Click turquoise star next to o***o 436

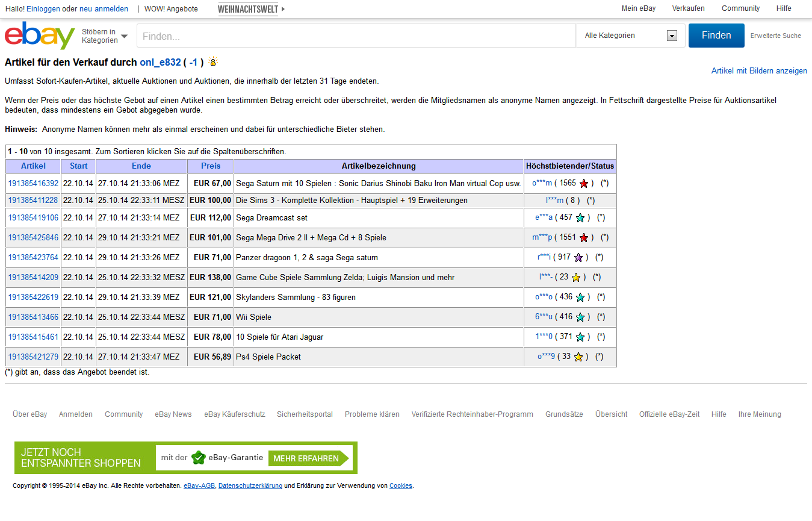pos(580,298)
